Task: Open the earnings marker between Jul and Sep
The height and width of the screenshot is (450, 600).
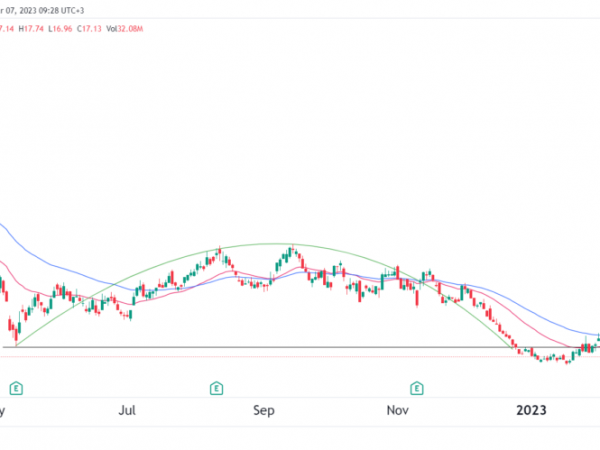Action: [x=217, y=388]
